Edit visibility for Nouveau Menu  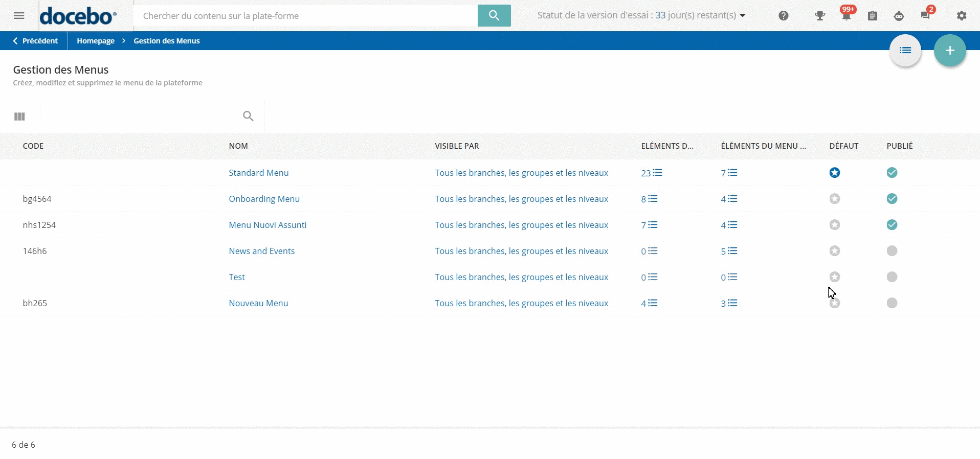click(522, 303)
